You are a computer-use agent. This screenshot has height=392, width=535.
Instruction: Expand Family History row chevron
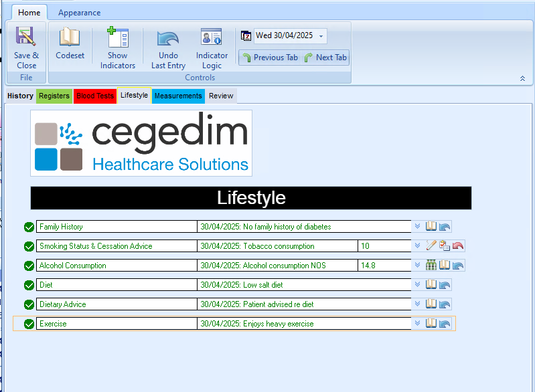click(x=417, y=226)
